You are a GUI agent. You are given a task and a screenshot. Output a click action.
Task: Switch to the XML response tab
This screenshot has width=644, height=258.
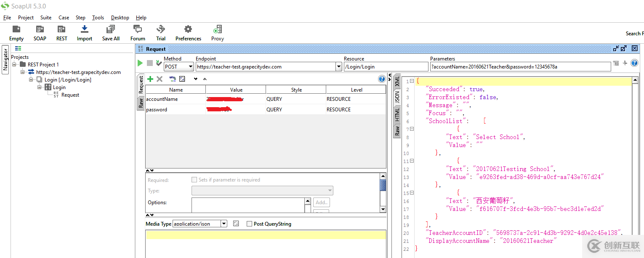pyautogui.click(x=397, y=82)
